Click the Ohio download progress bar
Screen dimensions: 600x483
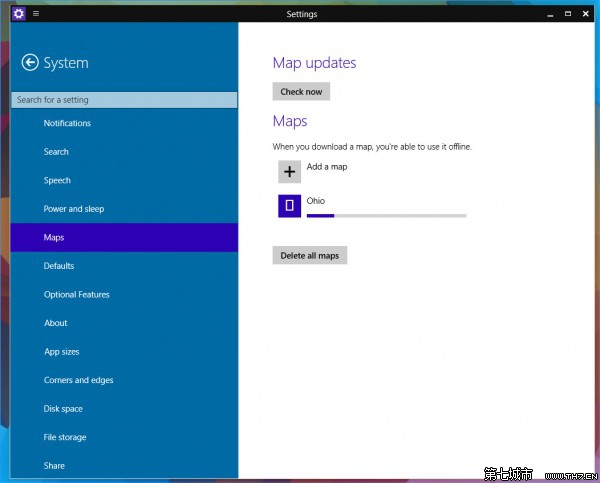[x=386, y=215]
